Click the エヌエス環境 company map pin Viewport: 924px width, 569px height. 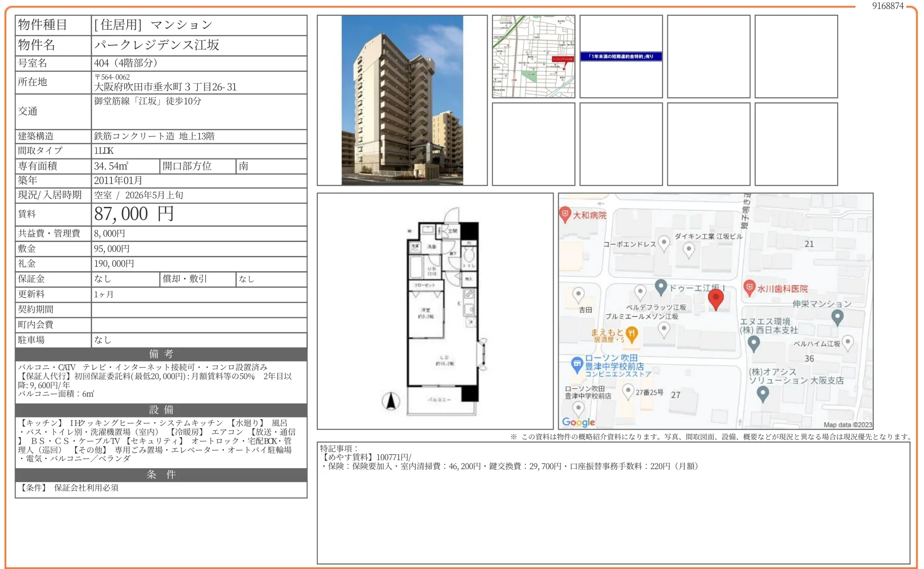754,343
